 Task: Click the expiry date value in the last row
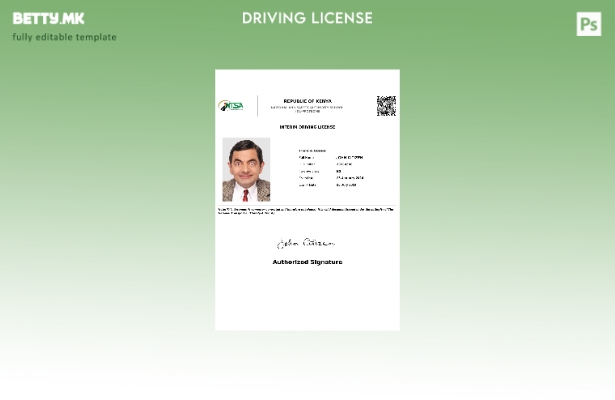click(x=346, y=185)
